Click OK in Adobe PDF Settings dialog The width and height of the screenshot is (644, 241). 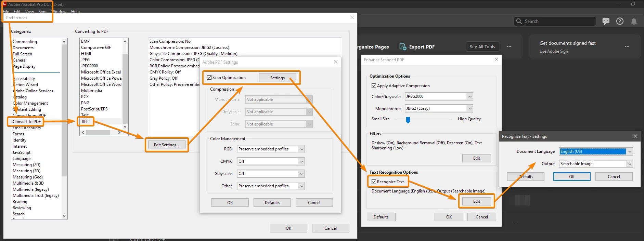click(x=230, y=203)
